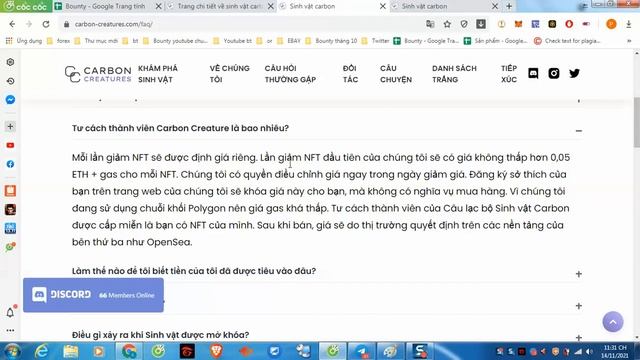Expand 'Điều gì xảy ra khi Sinh vật' question
640x360 pixels.
(578, 338)
